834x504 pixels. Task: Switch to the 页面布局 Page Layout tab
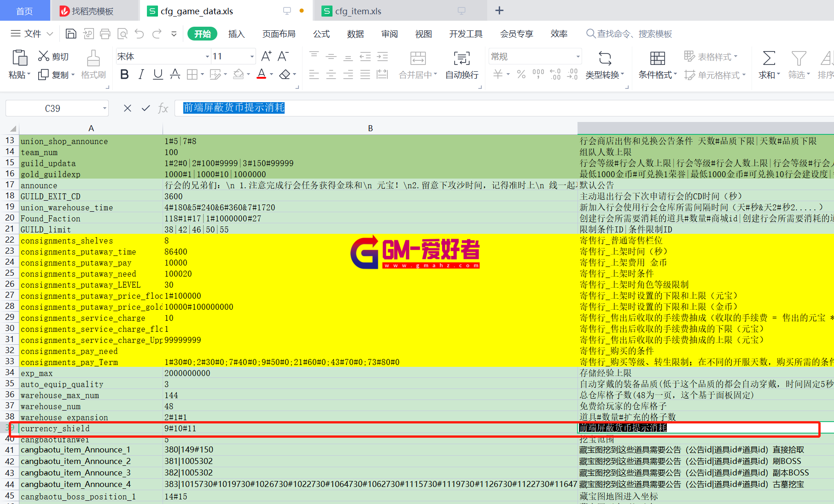click(x=279, y=34)
